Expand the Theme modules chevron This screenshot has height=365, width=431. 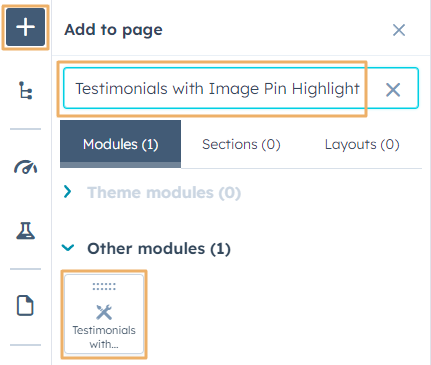(68, 191)
